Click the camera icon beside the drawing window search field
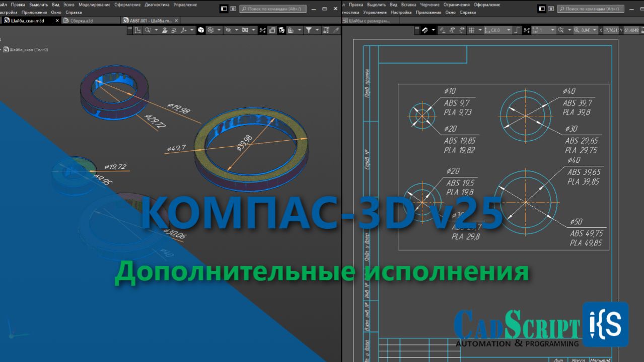The image size is (644, 362). [551, 9]
